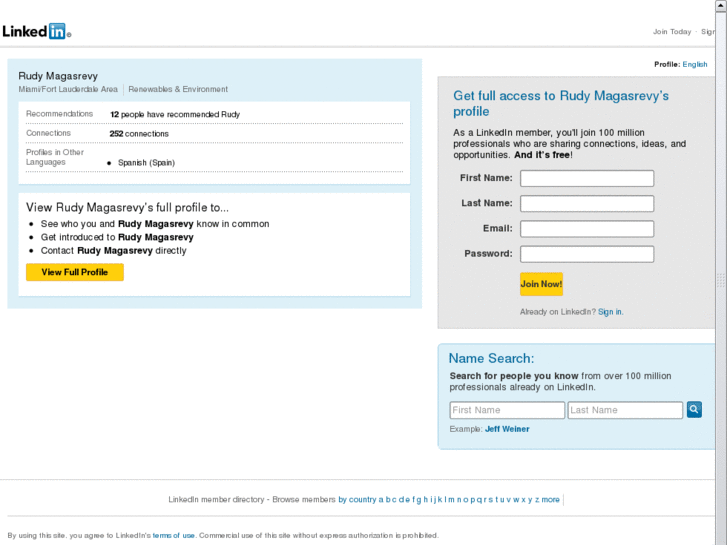Click the 'Miami/Fort Lauderdale Area' location text

(68, 89)
